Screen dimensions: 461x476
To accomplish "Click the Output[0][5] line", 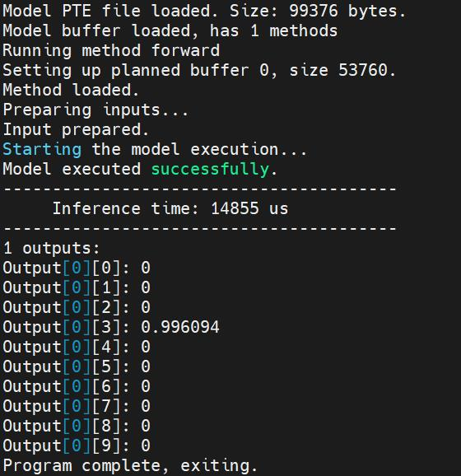I will click(x=77, y=366).
